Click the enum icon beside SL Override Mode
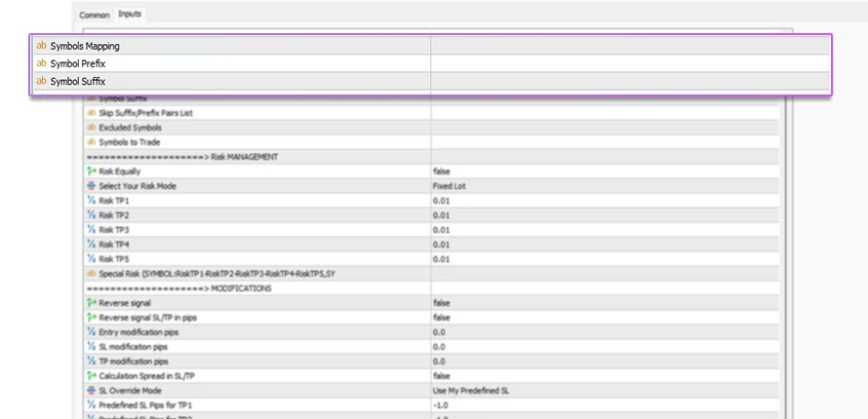 click(x=92, y=390)
